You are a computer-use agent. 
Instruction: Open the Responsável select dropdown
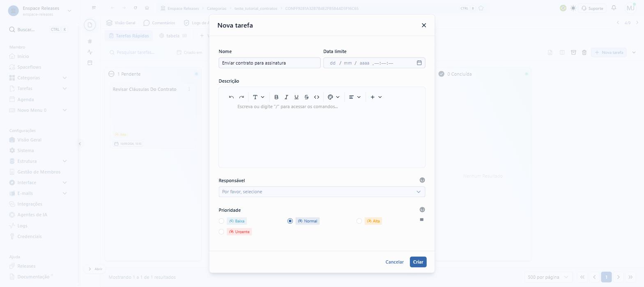click(x=322, y=192)
